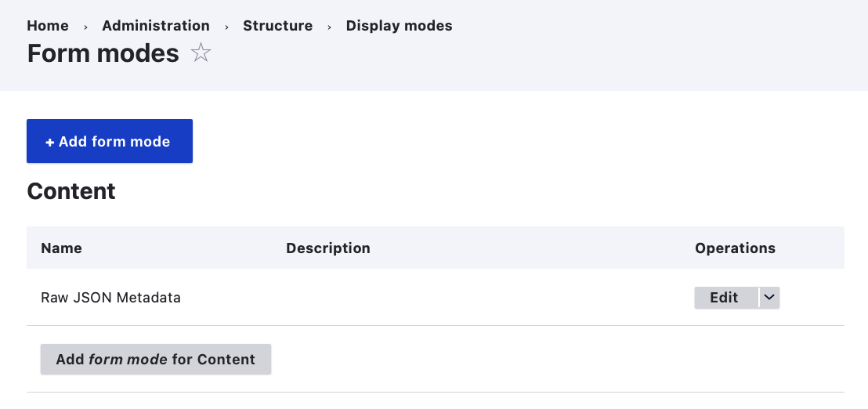Screen dimensions: 868x409
Task: Navigate to the Structure breadcrumb
Action: (x=277, y=26)
